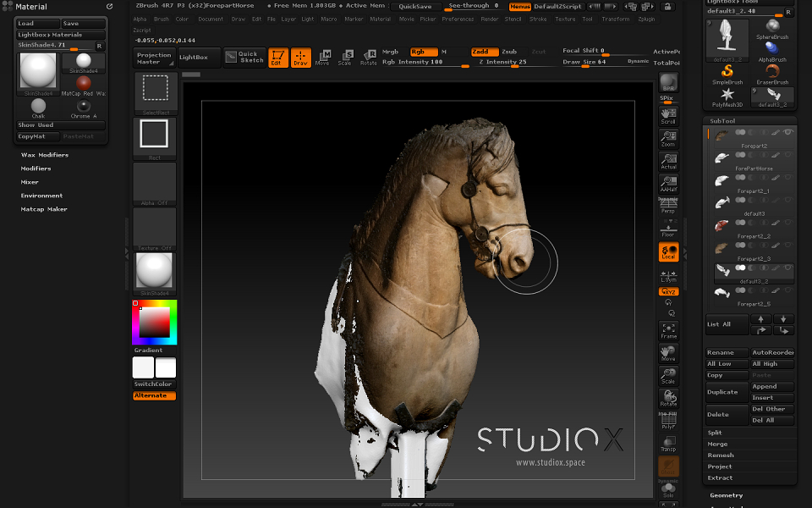This screenshot has height=508, width=812.
Task: Toggle the Local symmetry button
Action: coord(668,252)
